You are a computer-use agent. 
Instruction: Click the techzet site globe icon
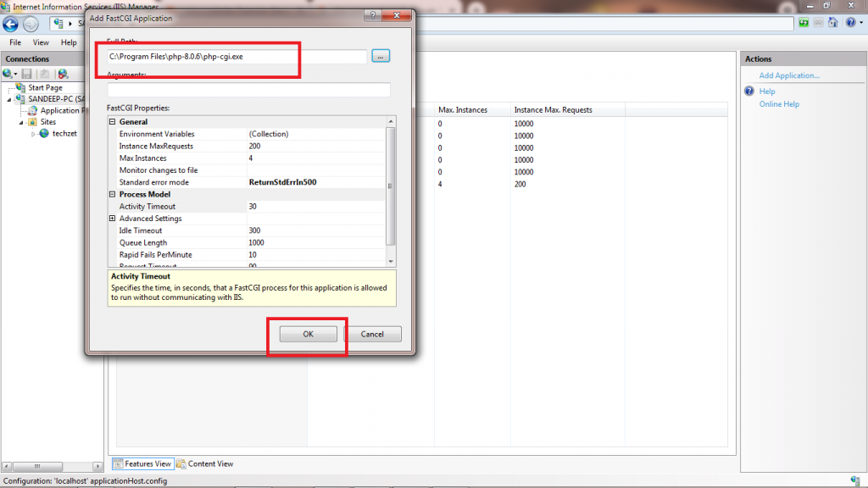[44, 134]
